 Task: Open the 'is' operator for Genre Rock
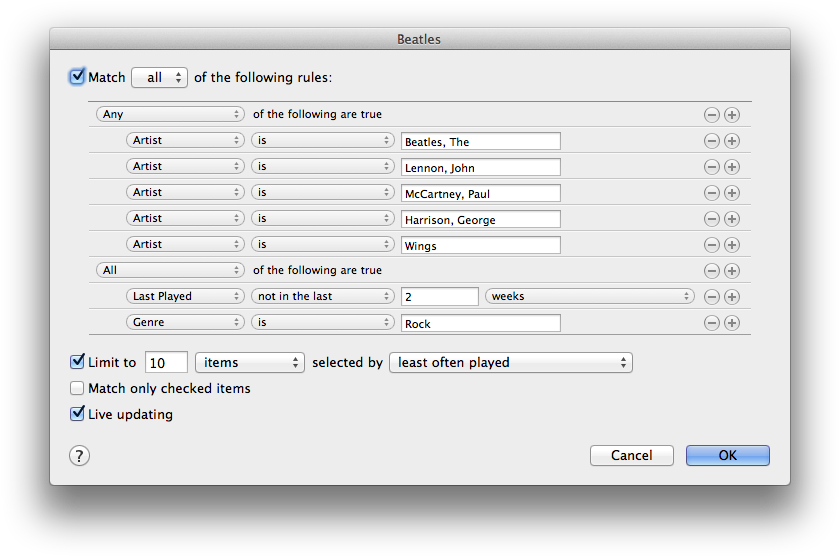point(323,322)
